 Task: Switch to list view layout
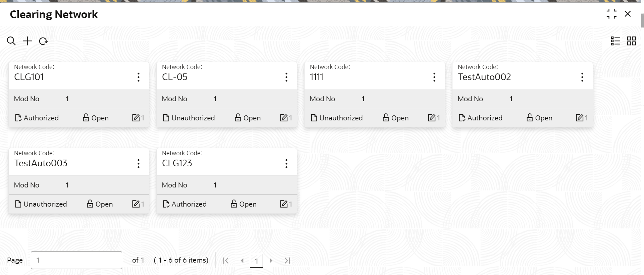(x=615, y=41)
